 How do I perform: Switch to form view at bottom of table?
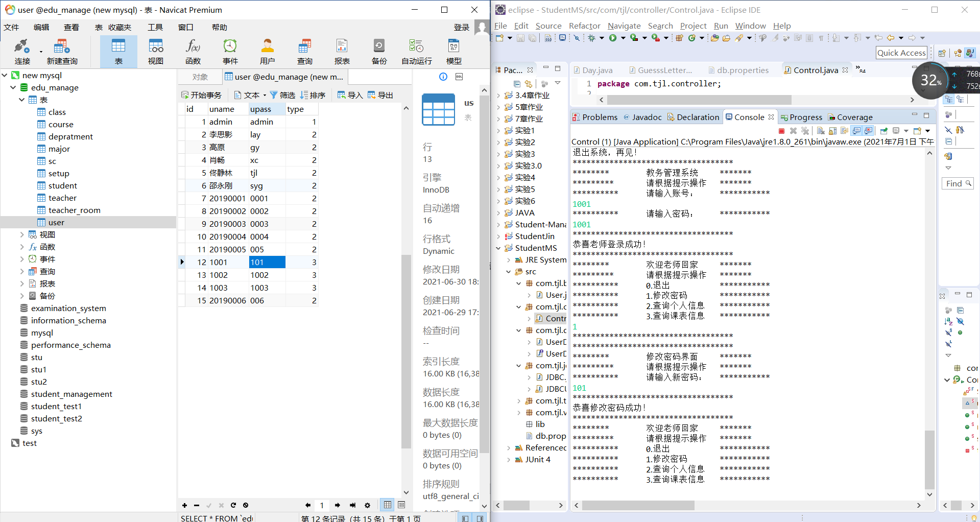pos(401,505)
